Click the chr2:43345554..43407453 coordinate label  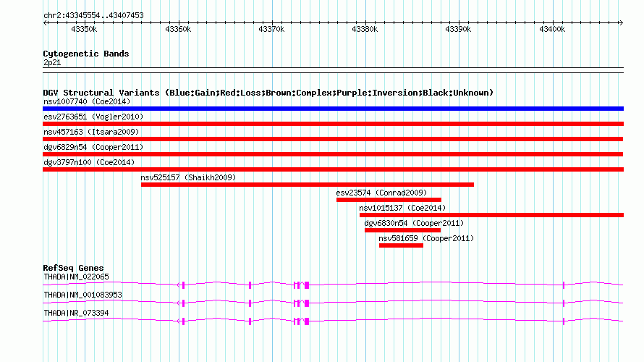tap(93, 15)
